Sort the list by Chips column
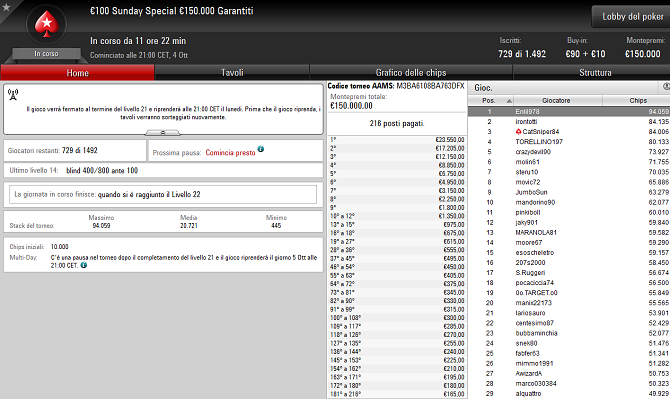 (637, 101)
